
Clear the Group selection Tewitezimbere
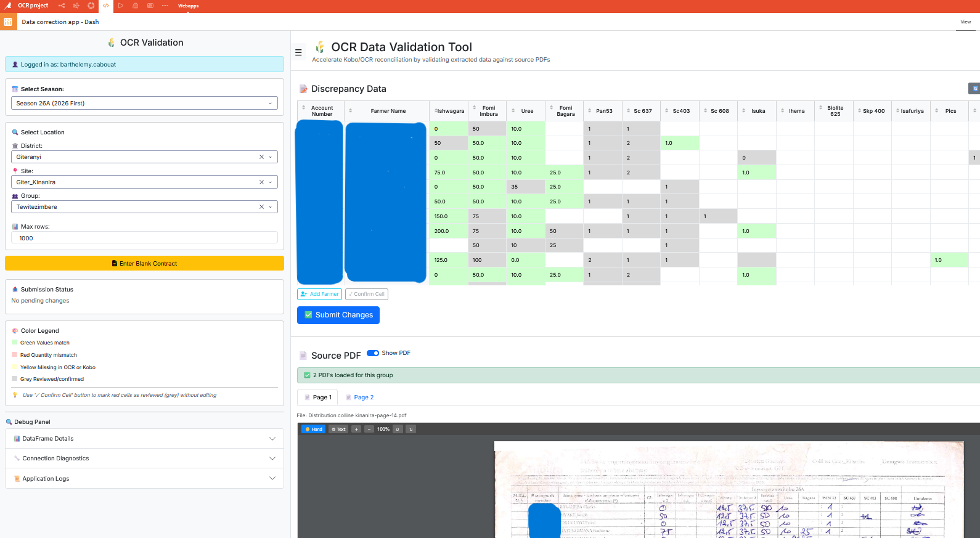click(x=261, y=207)
